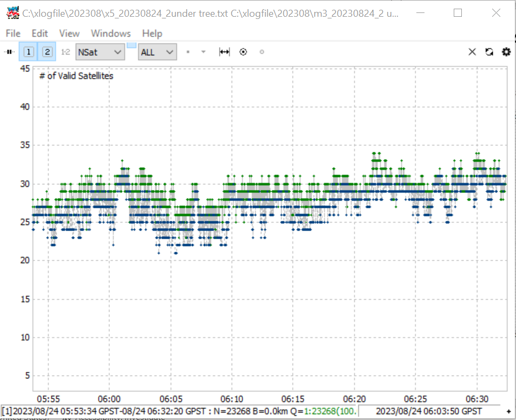Click the "05:55" time axis label
This screenshot has height=420, width=516.
click(48, 399)
